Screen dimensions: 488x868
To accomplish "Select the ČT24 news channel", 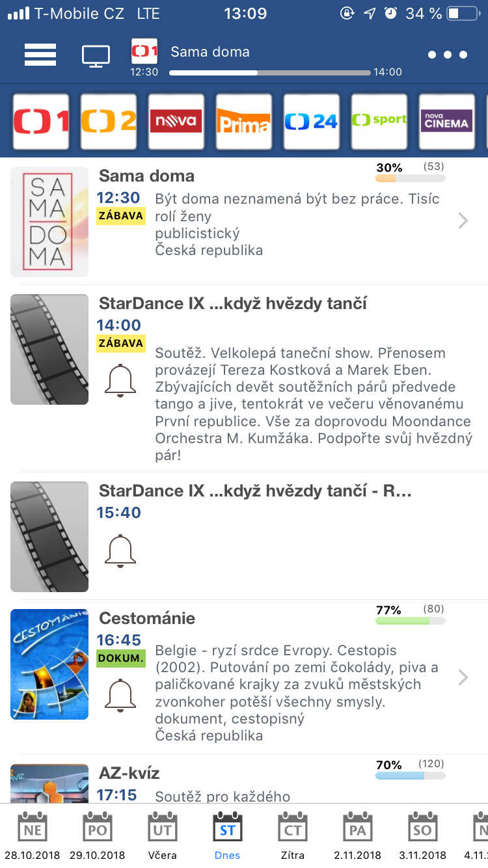I will click(312, 122).
